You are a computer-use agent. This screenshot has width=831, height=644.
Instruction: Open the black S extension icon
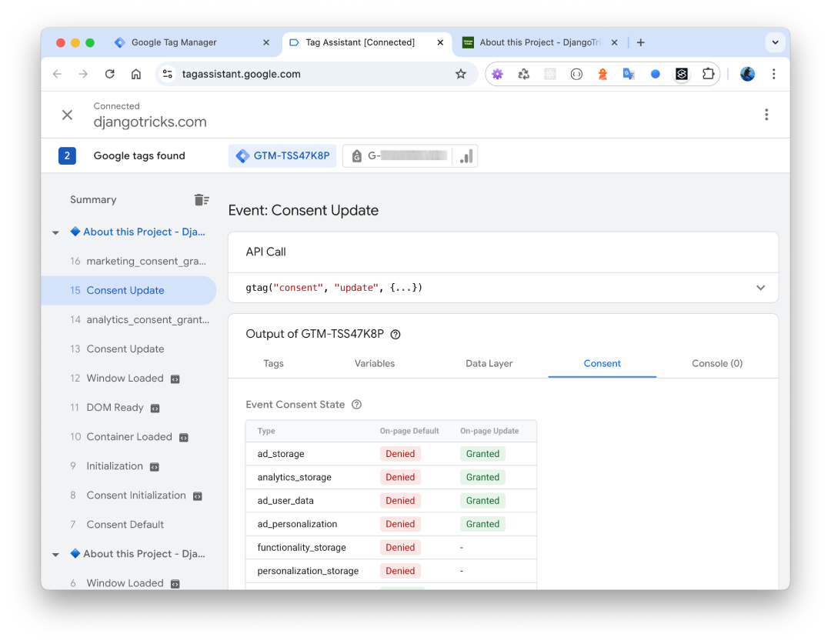point(682,74)
